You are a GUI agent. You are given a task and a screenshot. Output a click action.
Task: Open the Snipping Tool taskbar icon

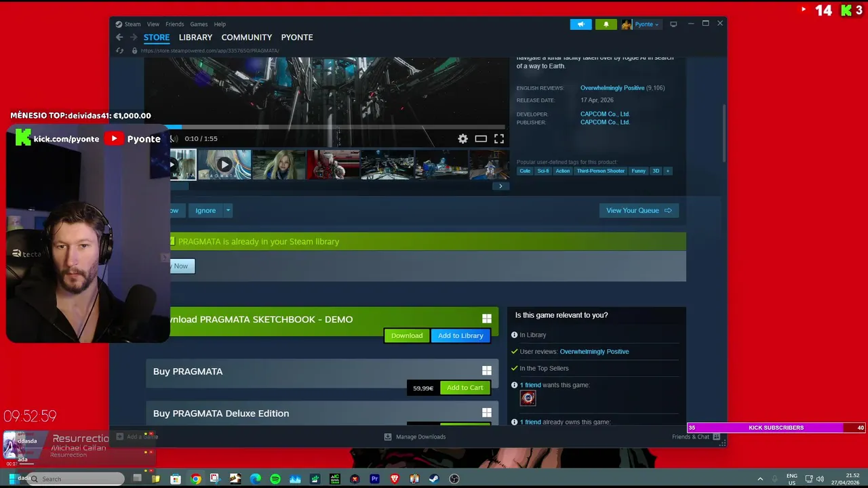[x=216, y=479]
